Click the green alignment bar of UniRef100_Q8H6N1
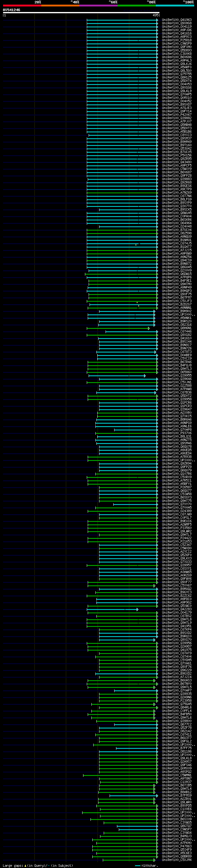 (x=118, y=328)
